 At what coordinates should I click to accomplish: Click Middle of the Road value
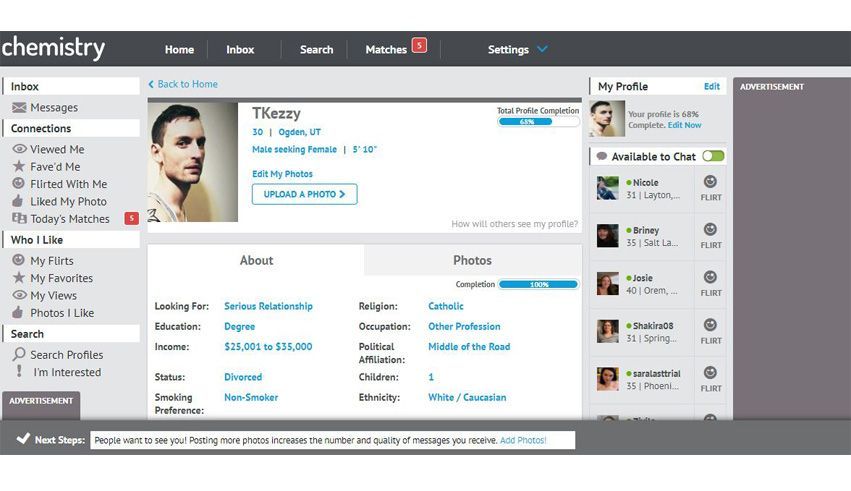pos(469,347)
